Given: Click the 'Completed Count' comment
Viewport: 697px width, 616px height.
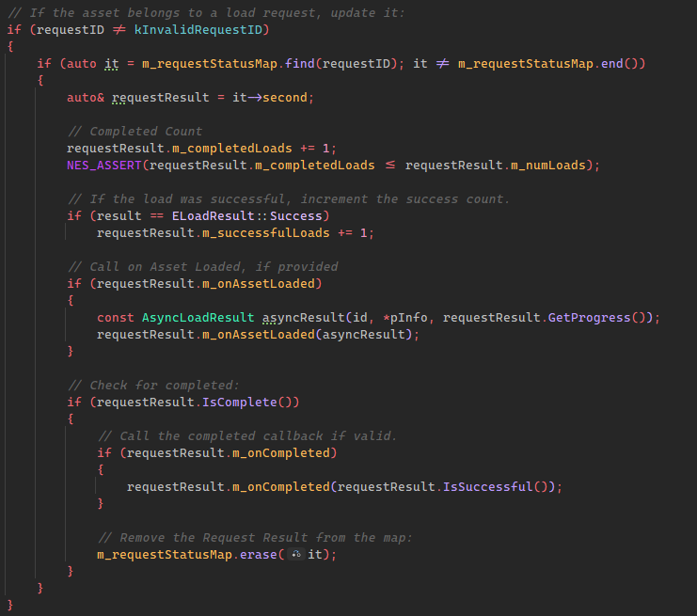Looking at the screenshot, I should pos(135,131).
